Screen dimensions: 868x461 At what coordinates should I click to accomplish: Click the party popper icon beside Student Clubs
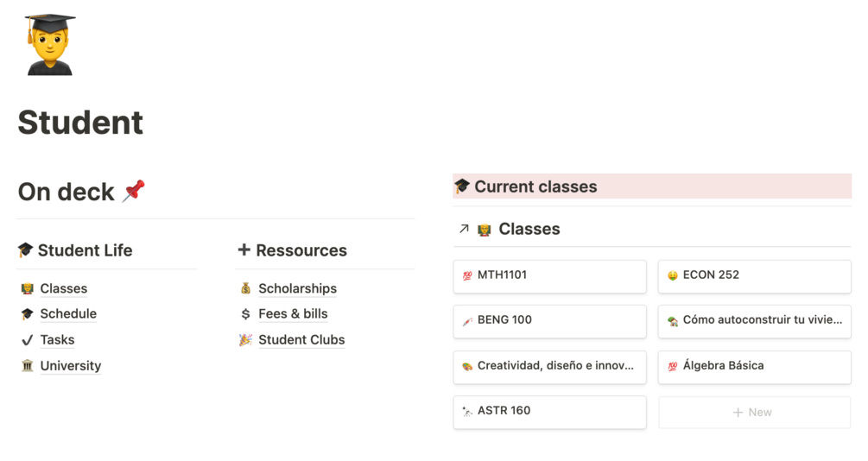(245, 340)
